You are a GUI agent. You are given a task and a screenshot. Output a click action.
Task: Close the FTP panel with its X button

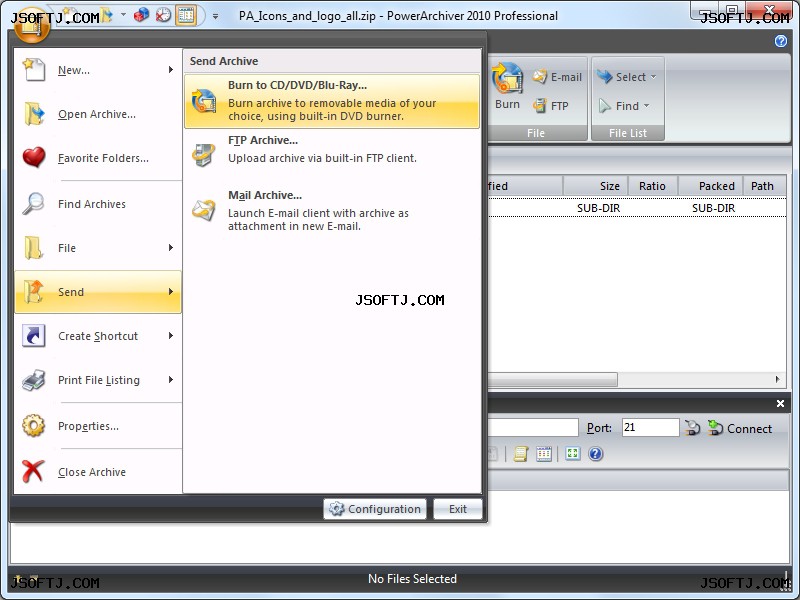tap(780, 404)
